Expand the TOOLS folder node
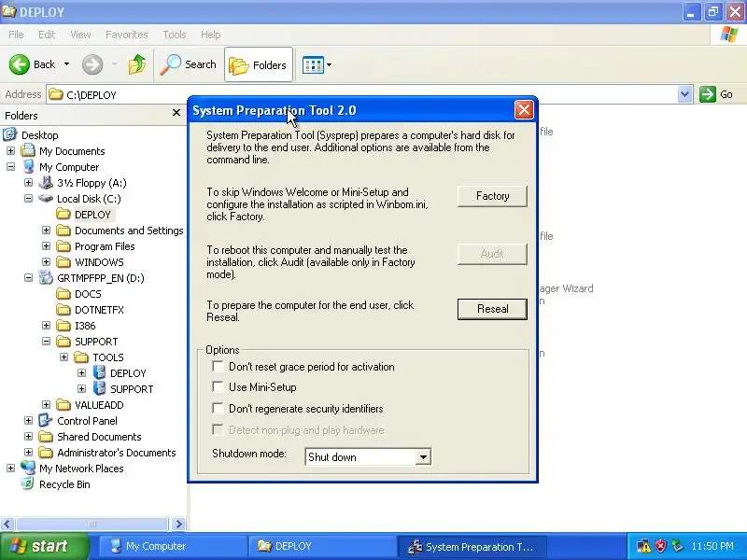This screenshot has height=560, width=747. pos(63,357)
